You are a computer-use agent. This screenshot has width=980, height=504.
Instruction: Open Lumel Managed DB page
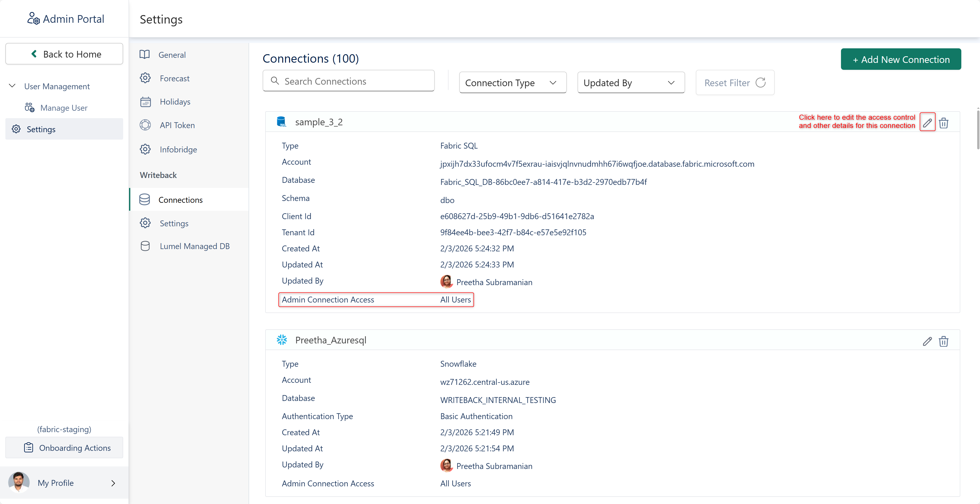pyautogui.click(x=194, y=246)
